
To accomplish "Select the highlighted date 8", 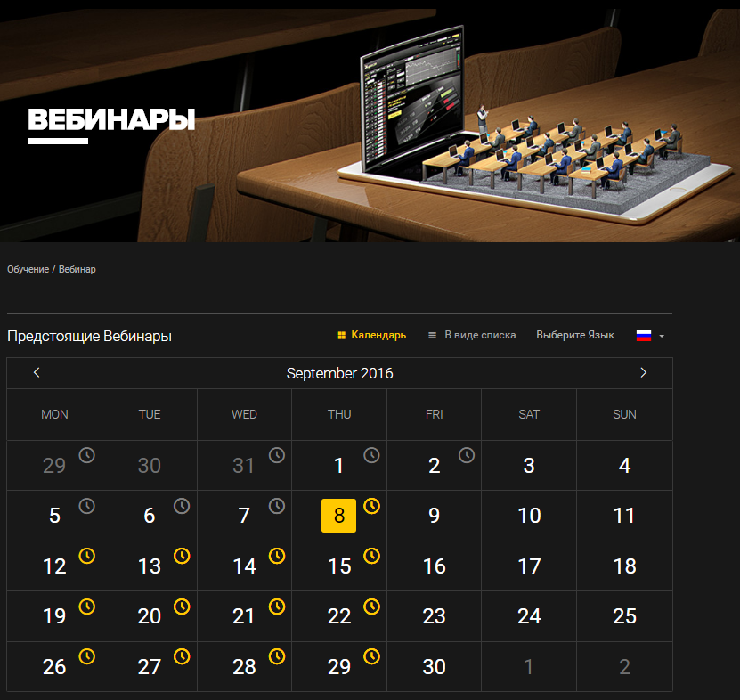I will pos(339,516).
